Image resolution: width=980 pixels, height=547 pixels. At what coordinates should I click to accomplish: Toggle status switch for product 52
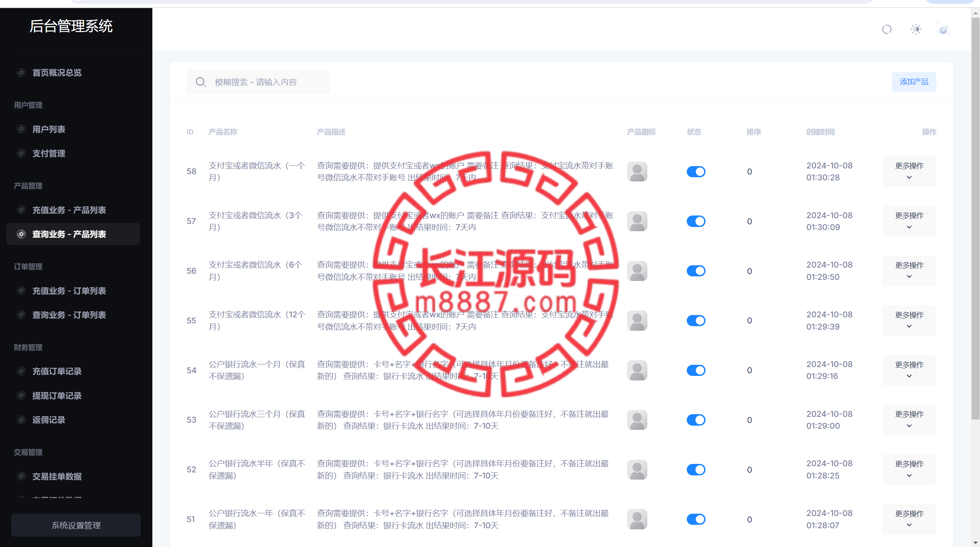pyautogui.click(x=696, y=470)
